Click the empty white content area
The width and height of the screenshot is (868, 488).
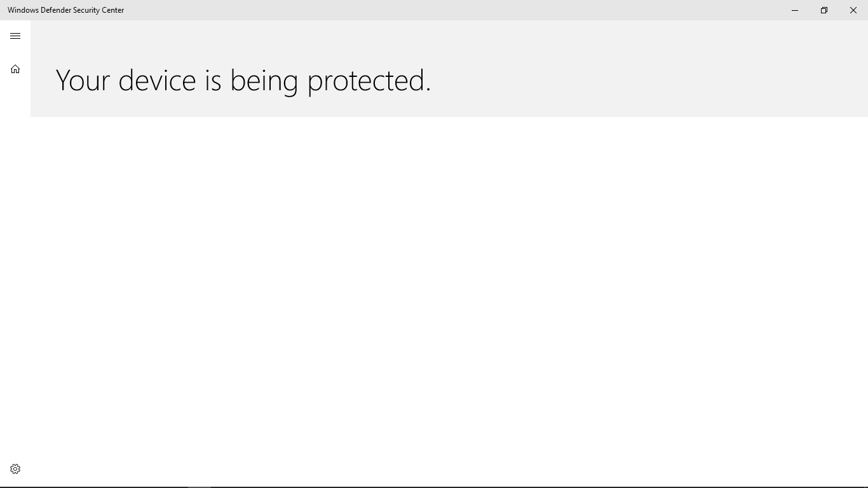coord(445,286)
